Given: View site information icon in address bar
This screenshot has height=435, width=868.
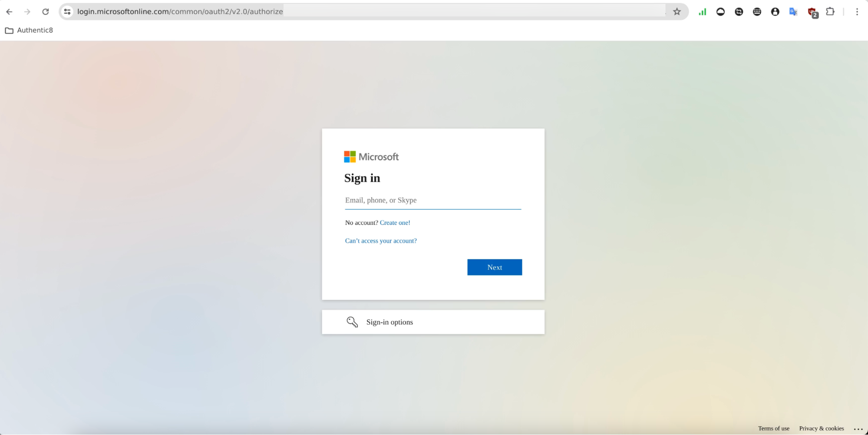Looking at the screenshot, I should tap(67, 12).
